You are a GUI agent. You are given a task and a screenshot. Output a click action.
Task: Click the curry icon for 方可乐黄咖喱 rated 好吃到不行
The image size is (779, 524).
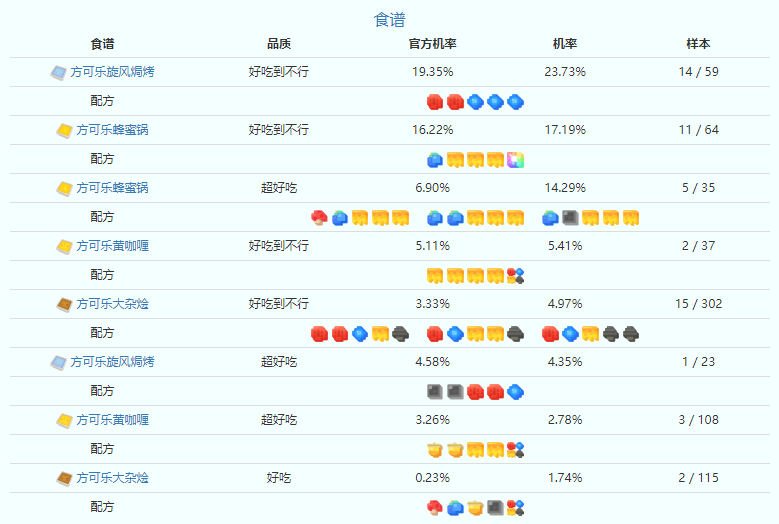click(64, 246)
